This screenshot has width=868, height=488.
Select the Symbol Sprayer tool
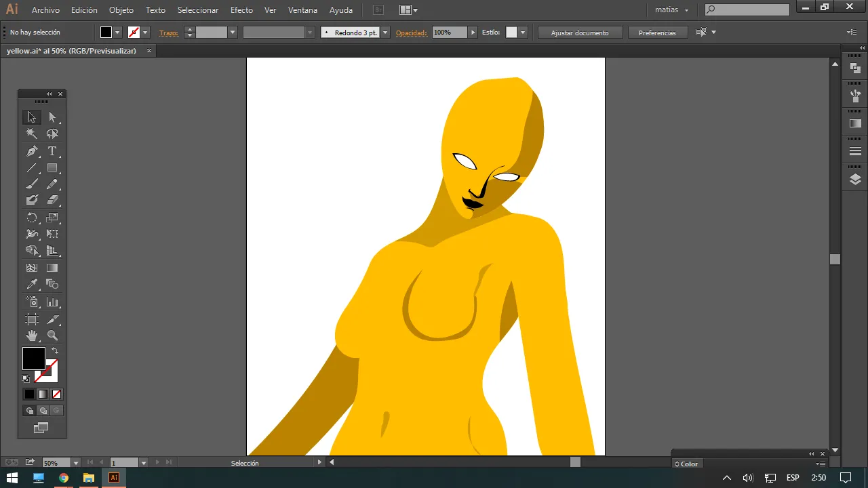coord(32,302)
